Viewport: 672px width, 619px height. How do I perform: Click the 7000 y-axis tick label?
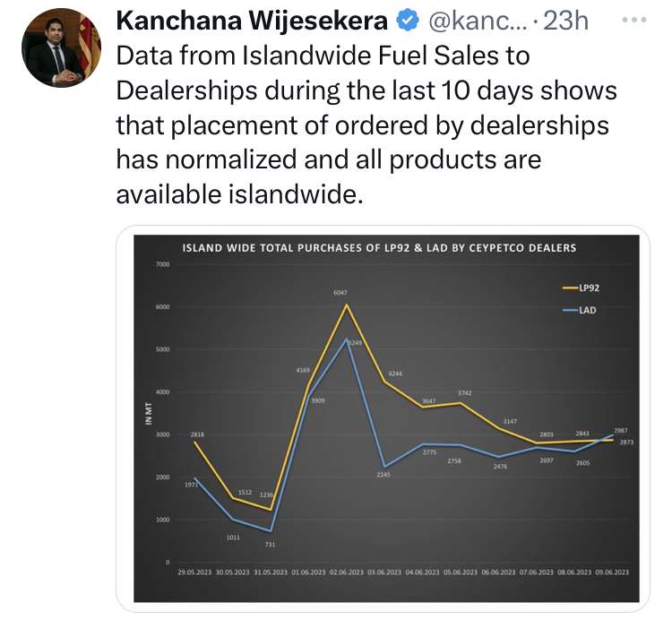(x=163, y=265)
